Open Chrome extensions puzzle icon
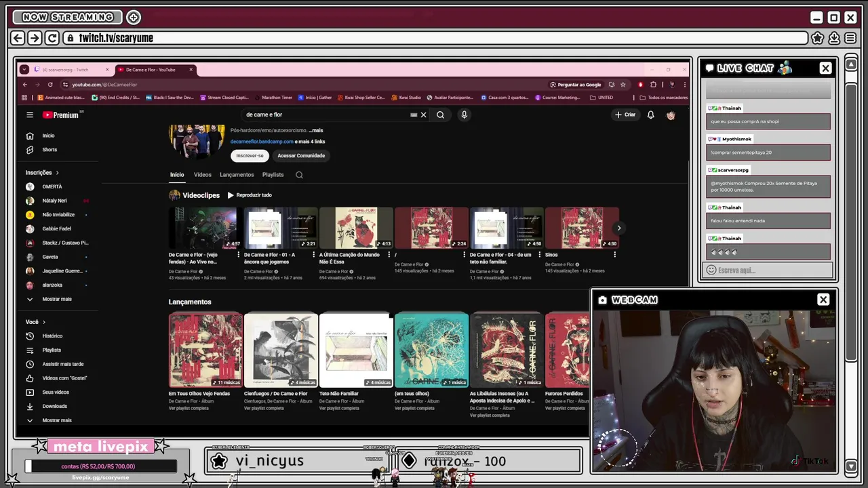Screen dimensions: 868x488 (x=653, y=85)
